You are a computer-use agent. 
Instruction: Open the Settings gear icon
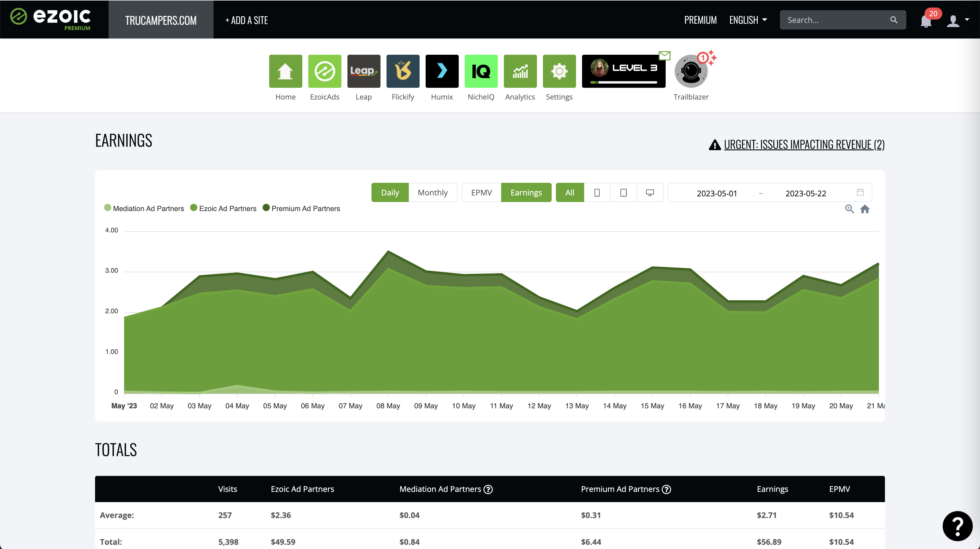pyautogui.click(x=559, y=71)
